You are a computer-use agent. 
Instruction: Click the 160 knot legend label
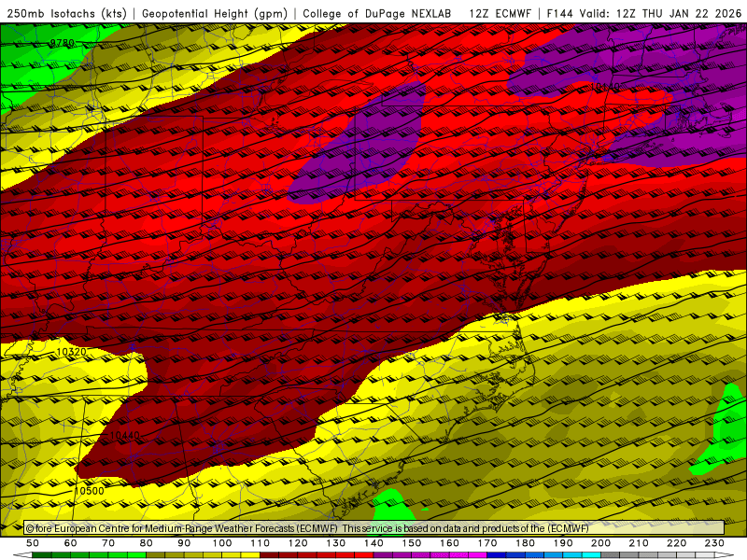coord(449,543)
